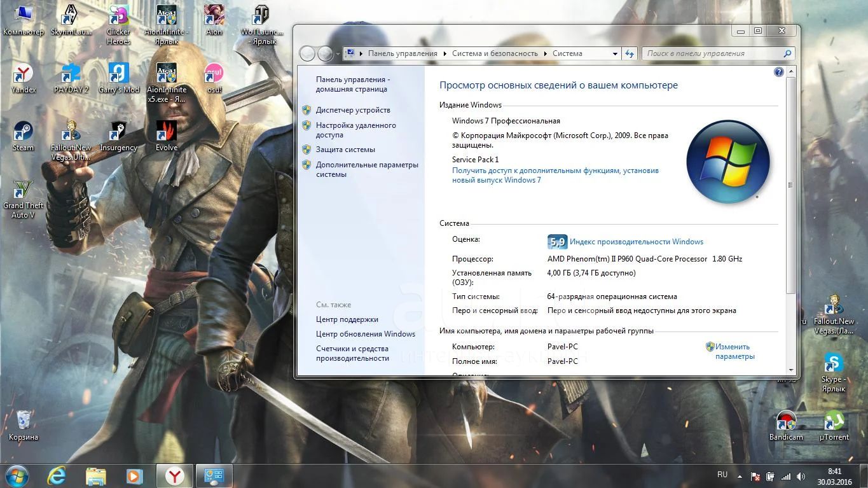Image resolution: width=868 pixels, height=488 pixels.
Task: Click the RU language indicator
Action: pos(722,475)
